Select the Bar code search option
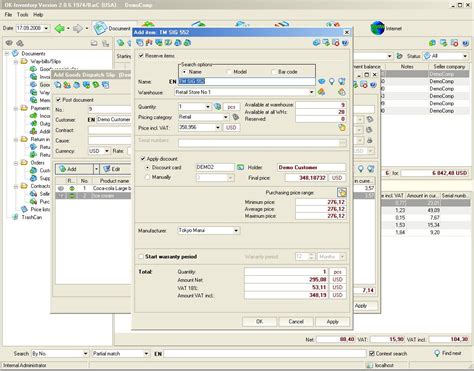Screen dimensions: 474x371 [x=274, y=72]
